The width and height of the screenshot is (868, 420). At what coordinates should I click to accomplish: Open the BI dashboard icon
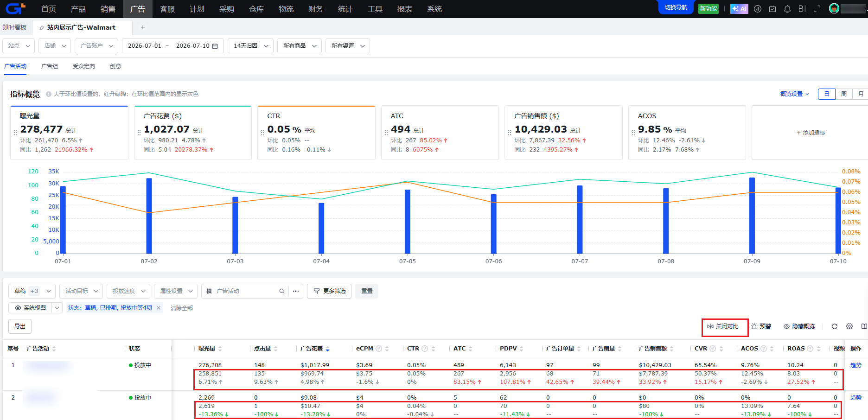pos(802,9)
